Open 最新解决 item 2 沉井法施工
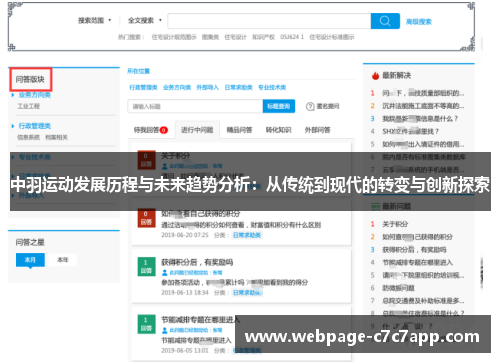The image size is (500, 362). [423, 106]
